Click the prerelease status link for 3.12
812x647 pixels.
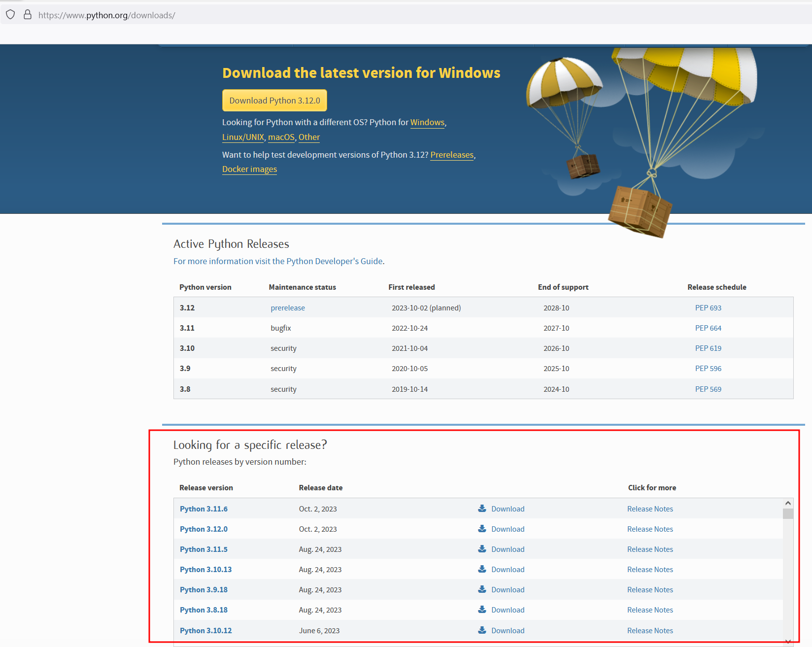coord(288,308)
